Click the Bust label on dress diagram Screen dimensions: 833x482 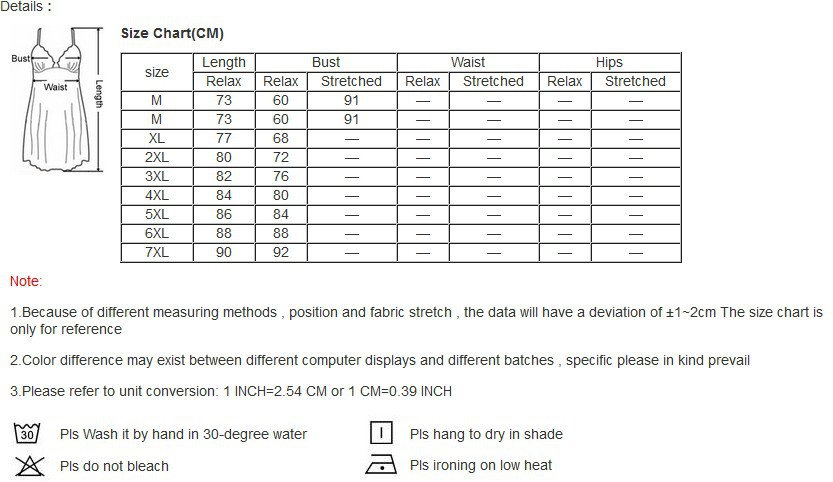pos(21,58)
